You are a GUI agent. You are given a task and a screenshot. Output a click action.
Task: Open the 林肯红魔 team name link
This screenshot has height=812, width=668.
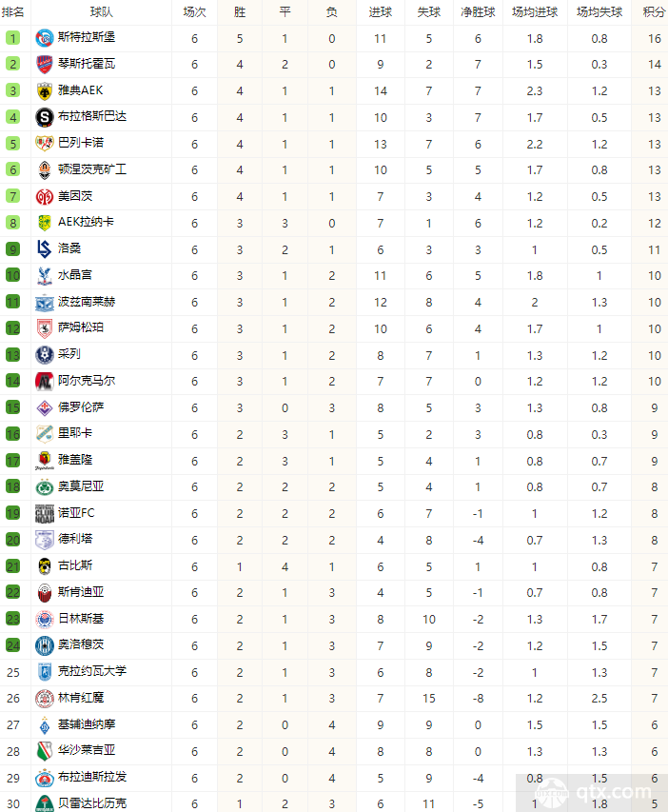point(81,698)
